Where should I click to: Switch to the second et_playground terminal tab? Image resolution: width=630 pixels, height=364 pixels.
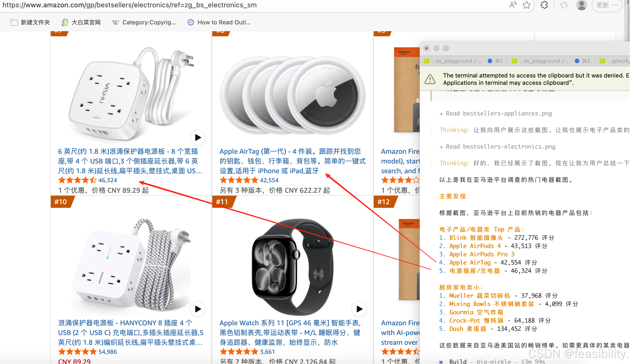(551, 61)
